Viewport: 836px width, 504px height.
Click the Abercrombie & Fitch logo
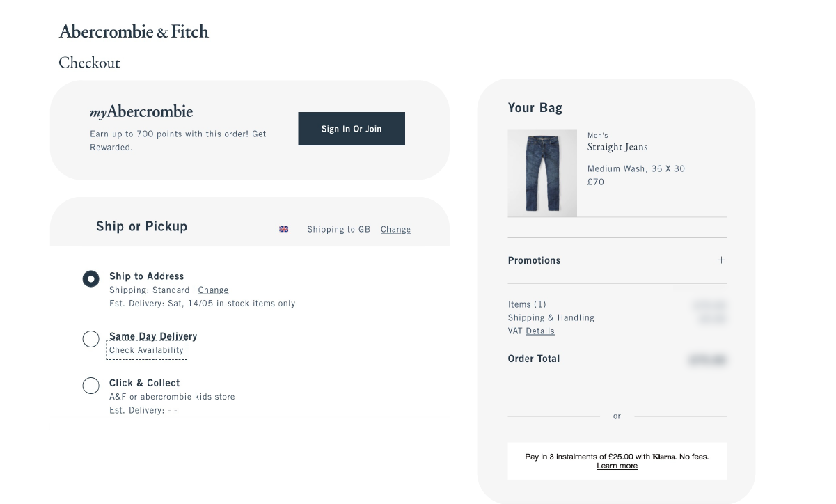(134, 31)
